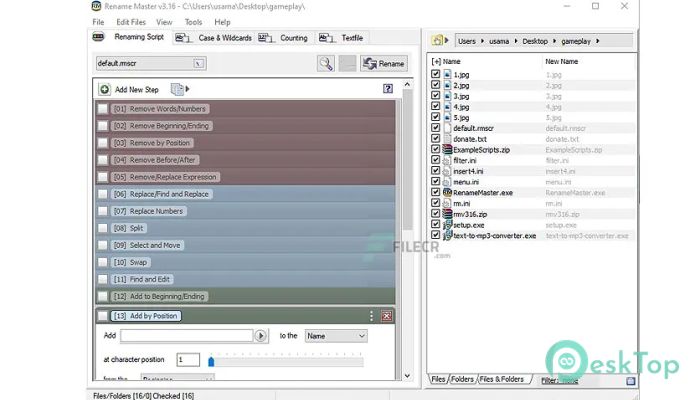The height and width of the screenshot is (400, 700).
Task: Expand step 08 Split
Action: coord(129,228)
